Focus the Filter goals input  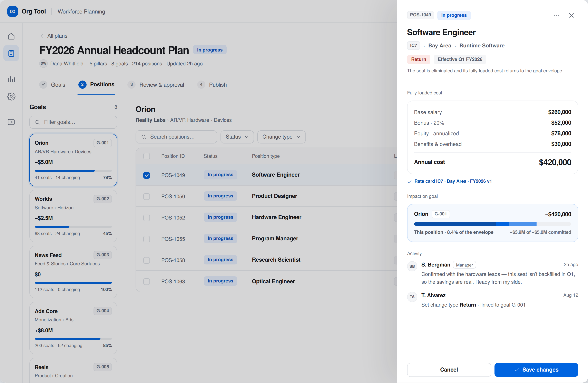coord(73,122)
